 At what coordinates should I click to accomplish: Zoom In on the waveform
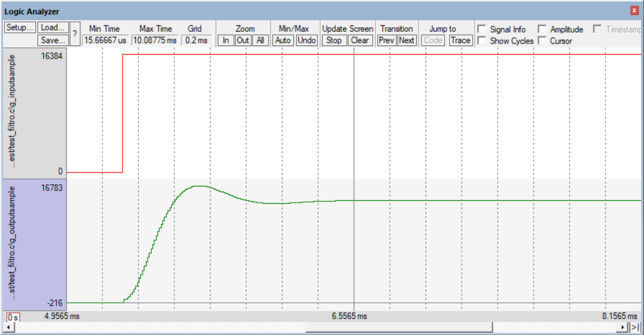pos(227,40)
